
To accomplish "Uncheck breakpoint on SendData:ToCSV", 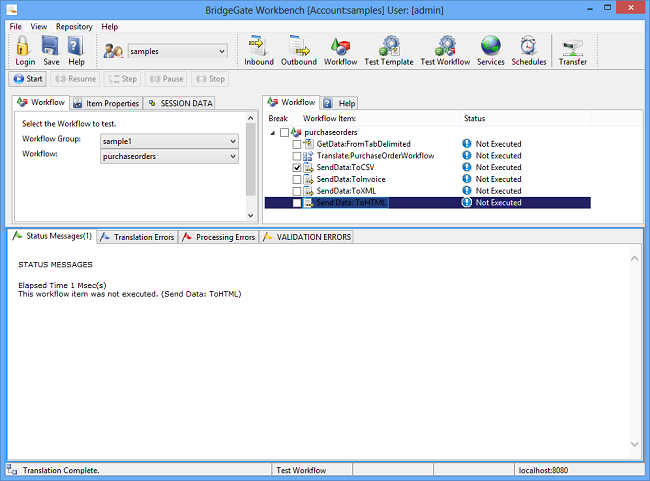I will (x=297, y=168).
